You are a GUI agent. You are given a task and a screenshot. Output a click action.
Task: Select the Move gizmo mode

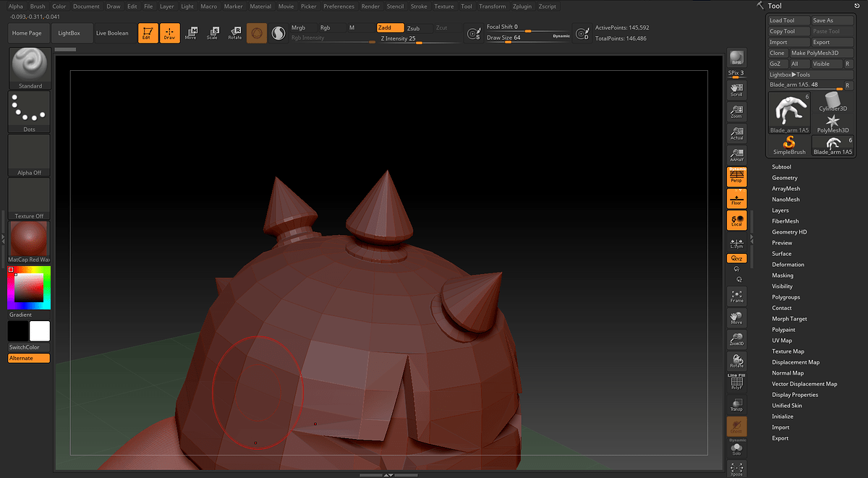click(x=192, y=33)
